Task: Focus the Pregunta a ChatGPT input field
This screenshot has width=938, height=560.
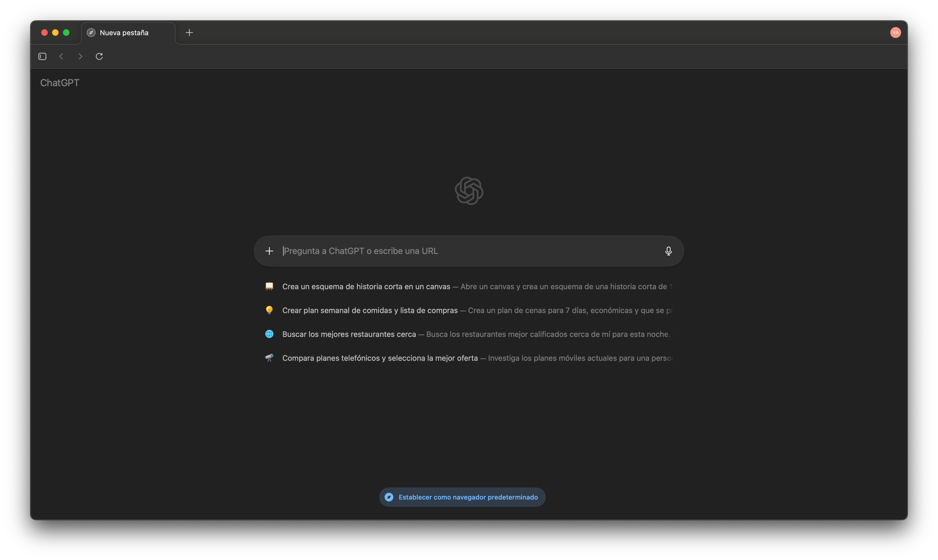Action: tap(468, 251)
